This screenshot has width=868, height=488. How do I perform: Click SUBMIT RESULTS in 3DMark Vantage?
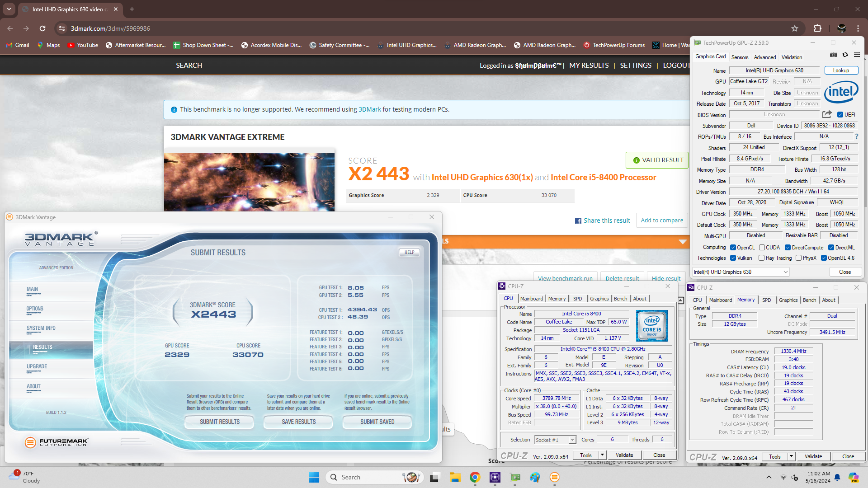(220, 422)
